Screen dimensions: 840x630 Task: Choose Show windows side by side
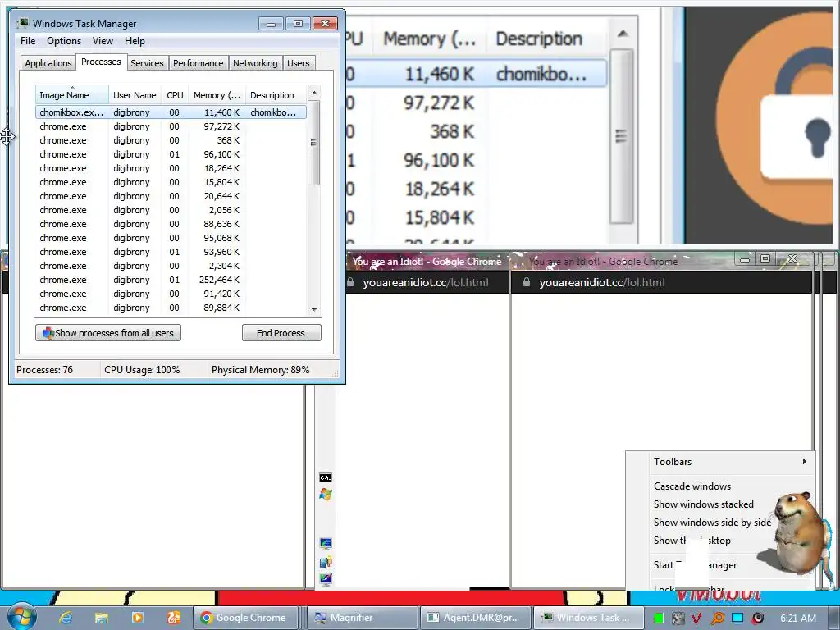click(x=712, y=523)
